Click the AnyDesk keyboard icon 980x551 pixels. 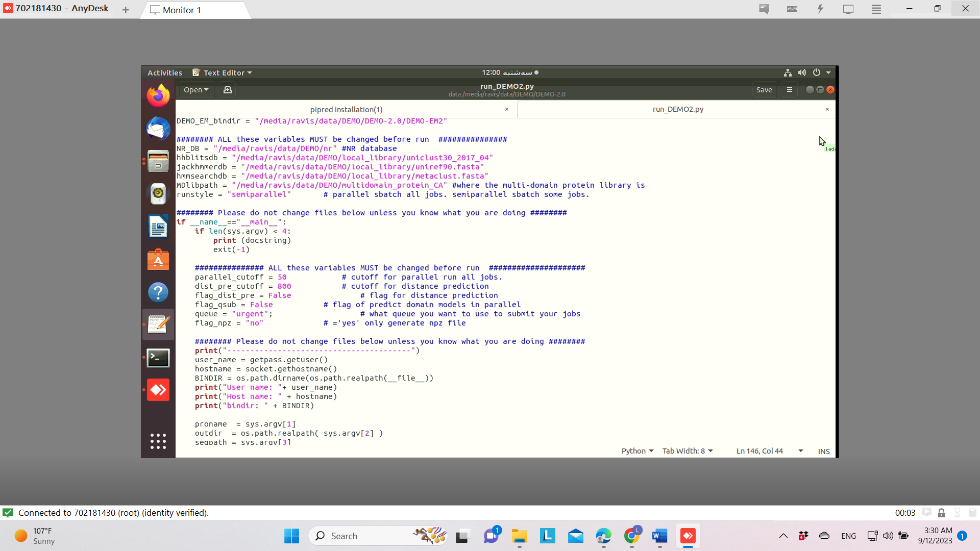pos(792,9)
